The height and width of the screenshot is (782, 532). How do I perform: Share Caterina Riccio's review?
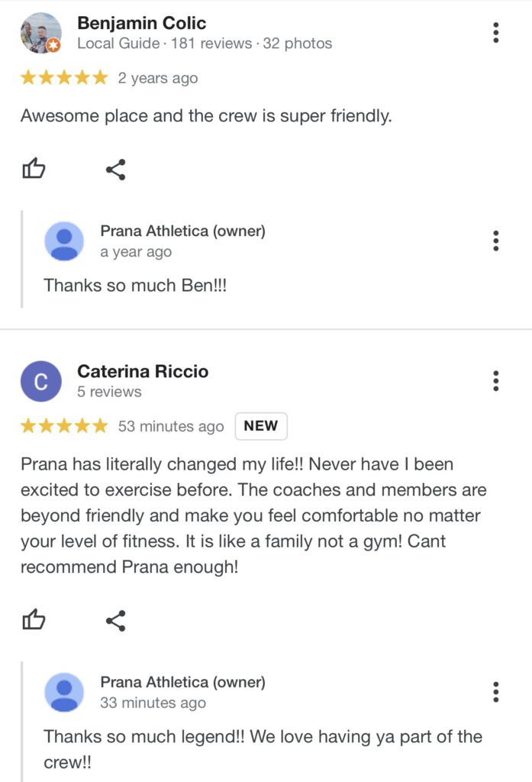point(115,620)
